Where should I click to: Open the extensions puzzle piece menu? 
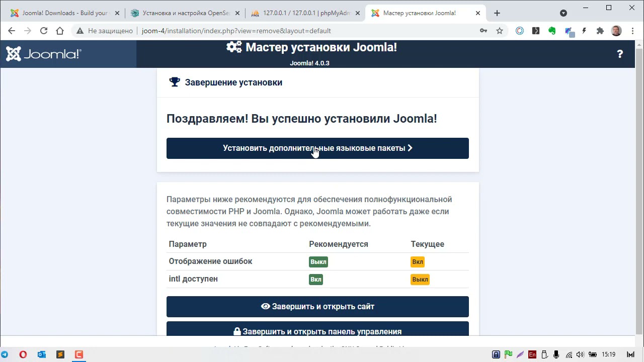pyautogui.click(x=600, y=31)
